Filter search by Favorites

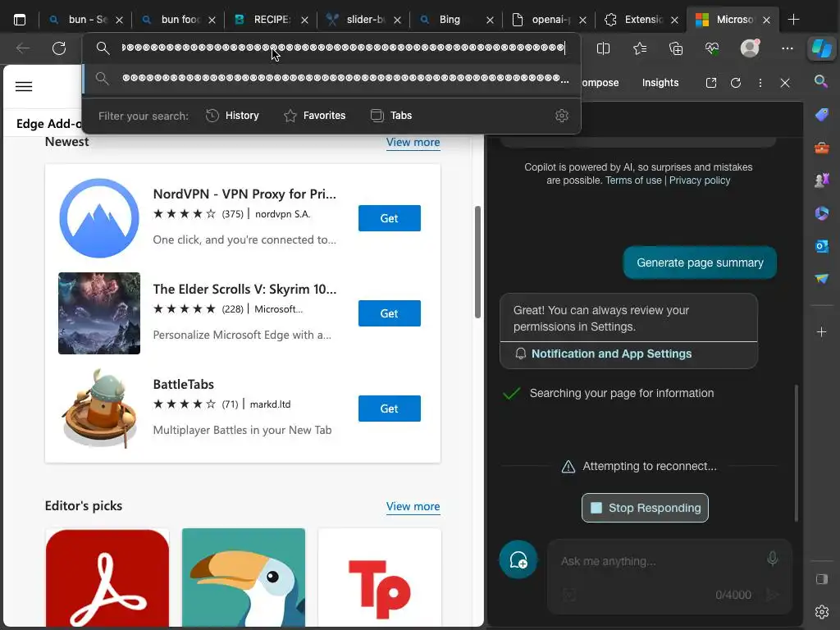pos(314,116)
